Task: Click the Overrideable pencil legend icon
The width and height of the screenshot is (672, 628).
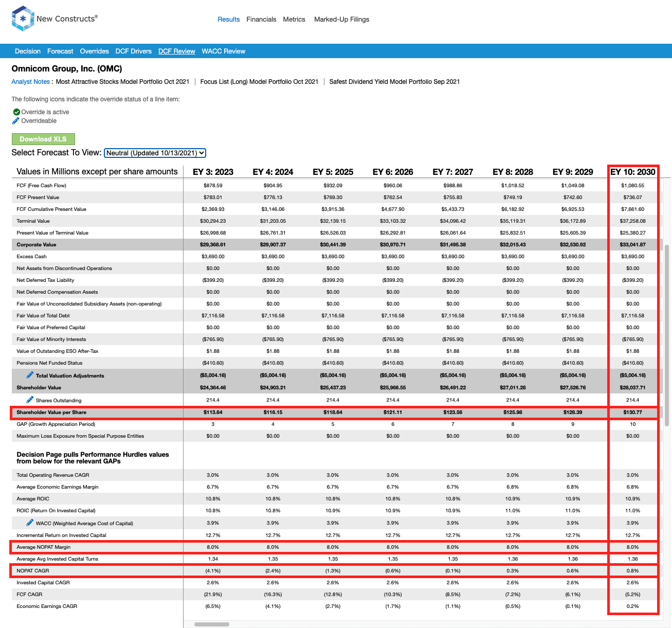Action: click(16, 121)
